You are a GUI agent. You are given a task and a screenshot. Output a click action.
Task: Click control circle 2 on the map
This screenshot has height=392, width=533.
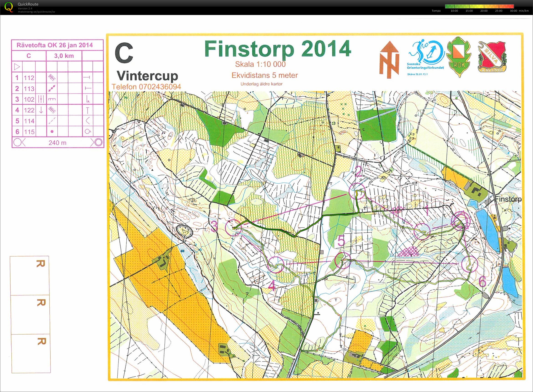click(357, 191)
